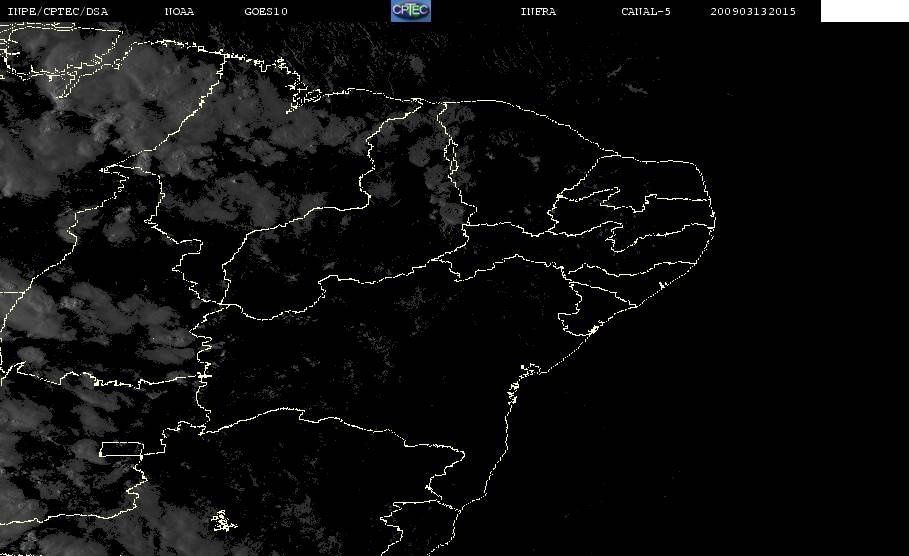The height and width of the screenshot is (556, 909).
Task: Click the bay outline on the east coast
Action: coord(530,369)
